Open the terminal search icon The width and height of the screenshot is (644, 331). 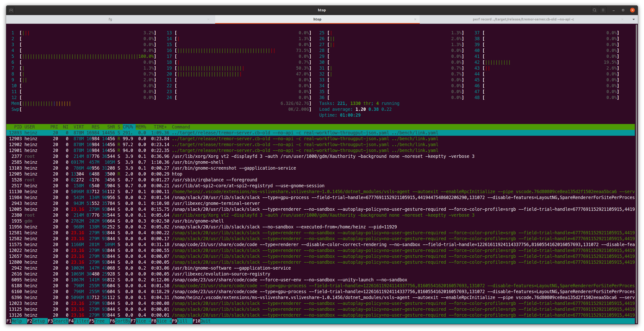[x=594, y=10]
